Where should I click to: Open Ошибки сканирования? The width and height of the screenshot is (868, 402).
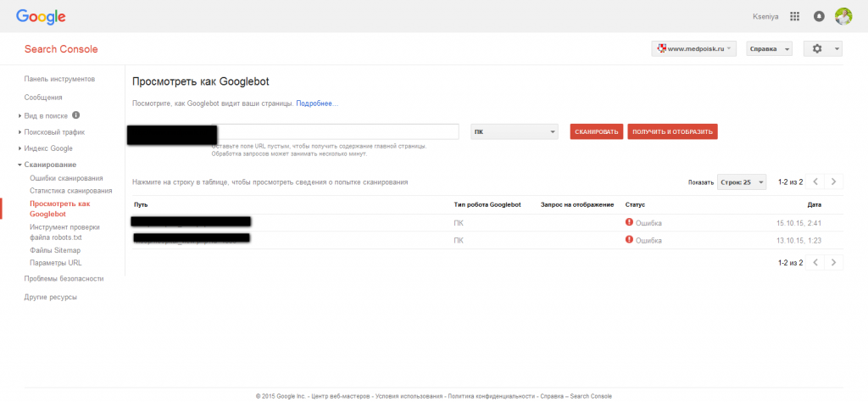[x=66, y=178]
